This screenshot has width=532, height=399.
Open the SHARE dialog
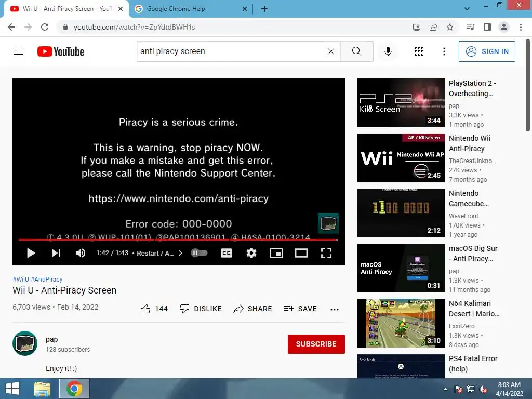(253, 309)
